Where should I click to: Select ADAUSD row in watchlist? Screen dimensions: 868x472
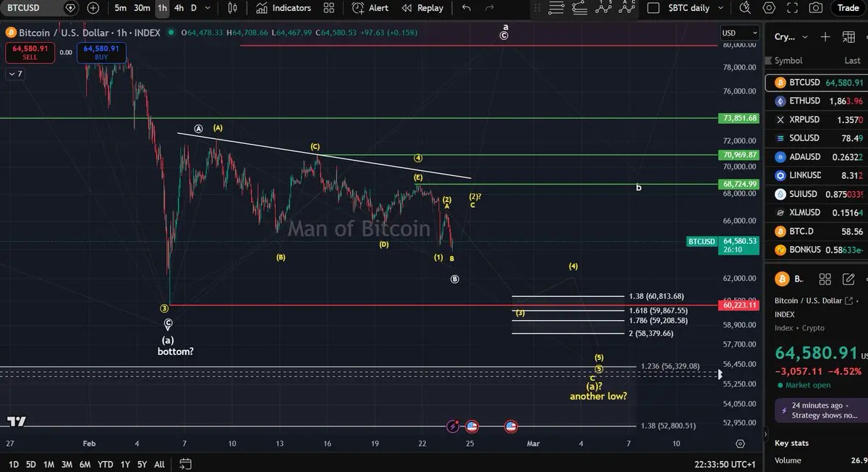[x=816, y=157]
